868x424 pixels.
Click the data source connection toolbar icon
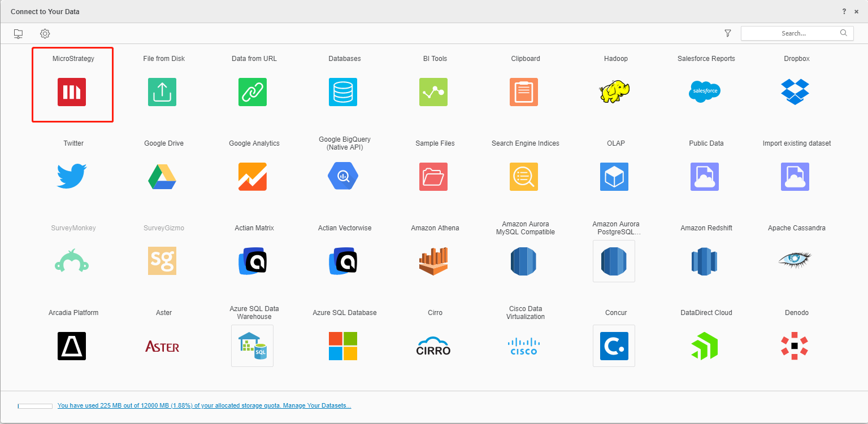[x=18, y=34]
